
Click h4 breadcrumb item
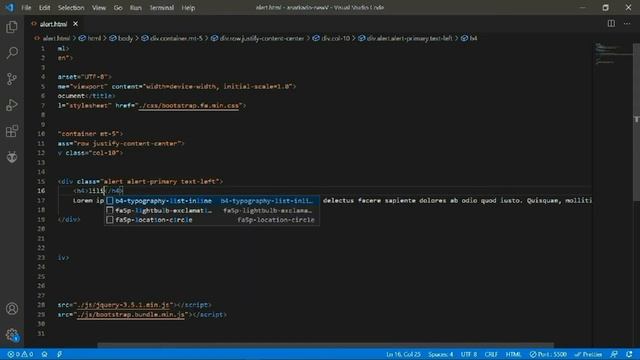(x=473, y=38)
